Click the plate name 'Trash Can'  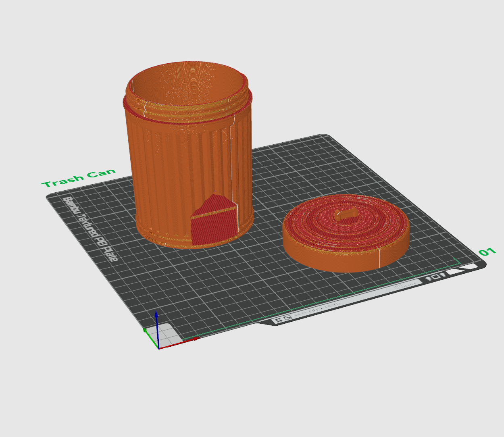(79, 177)
